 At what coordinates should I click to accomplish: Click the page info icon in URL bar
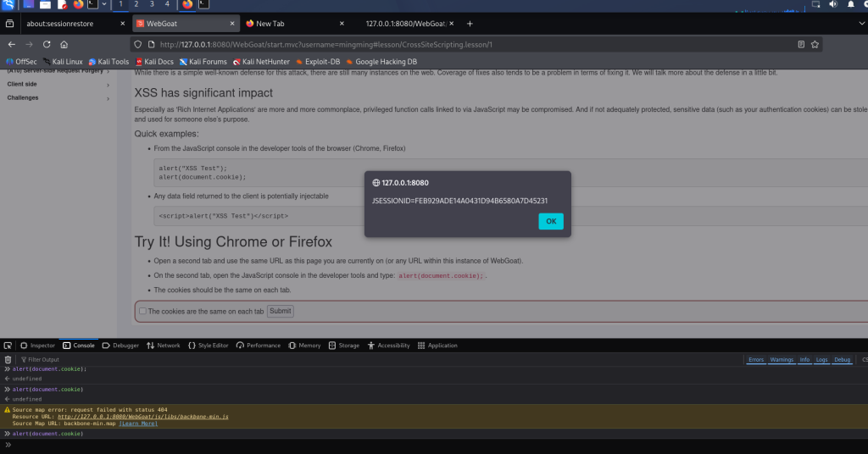151,44
